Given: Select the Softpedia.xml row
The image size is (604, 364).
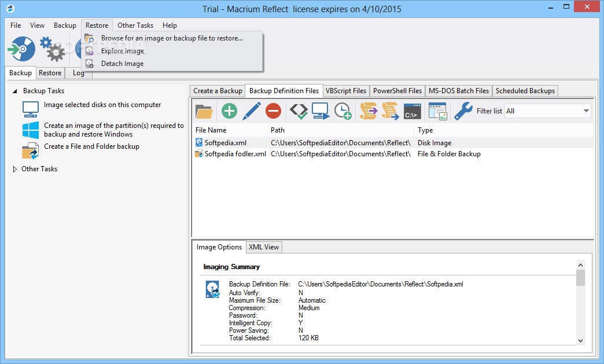Looking at the screenshot, I should point(393,143).
